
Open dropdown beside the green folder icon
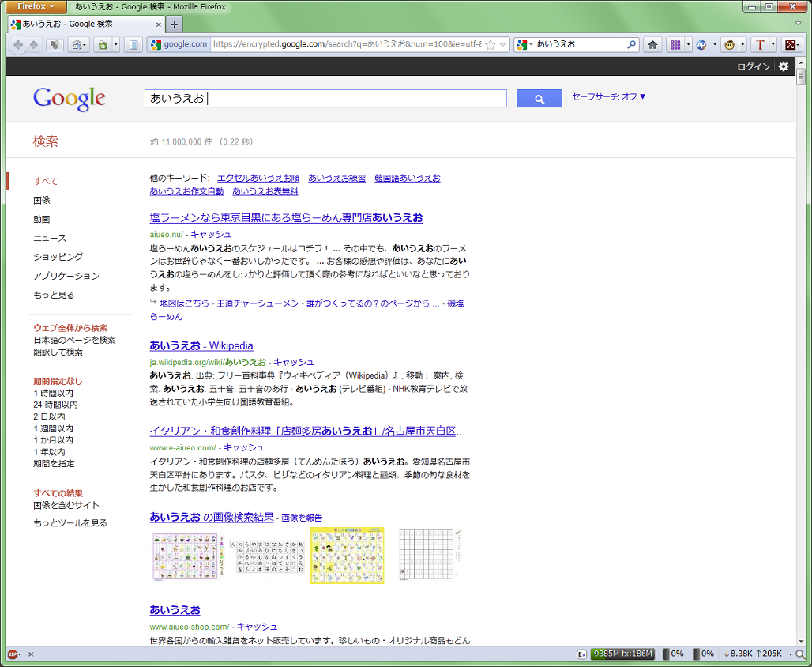[115, 45]
